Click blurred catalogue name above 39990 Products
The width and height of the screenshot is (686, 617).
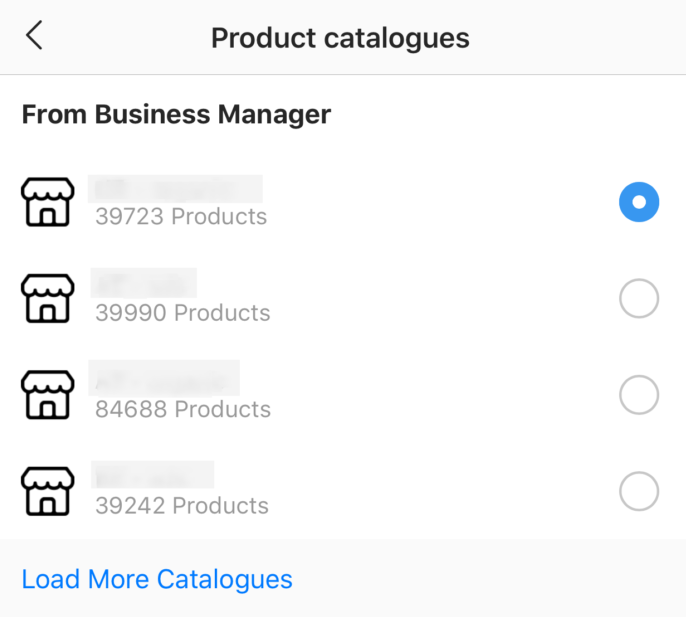[144, 283]
